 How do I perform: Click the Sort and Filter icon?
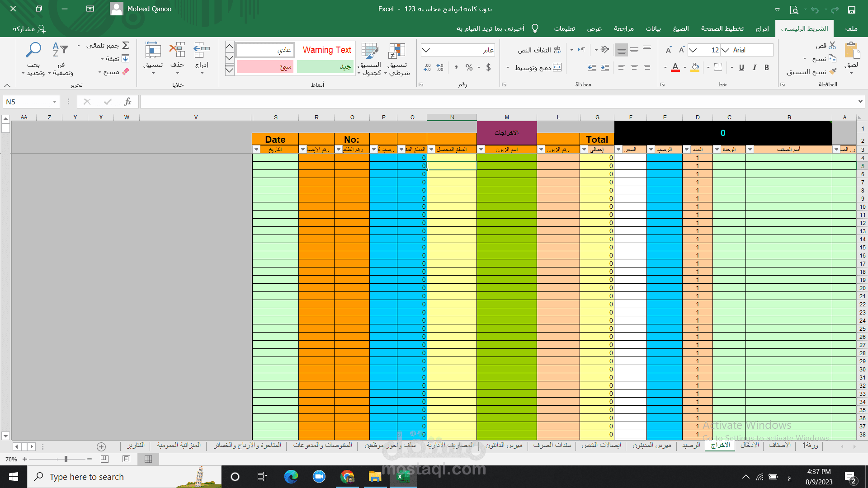(x=60, y=50)
